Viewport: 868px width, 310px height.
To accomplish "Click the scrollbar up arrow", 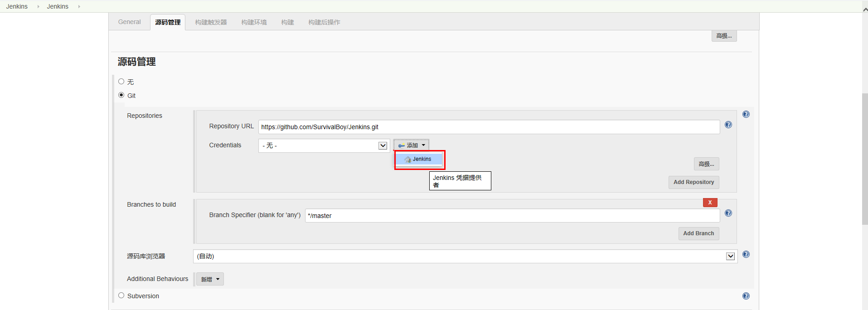I will pyautogui.click(x=865, y=10).
